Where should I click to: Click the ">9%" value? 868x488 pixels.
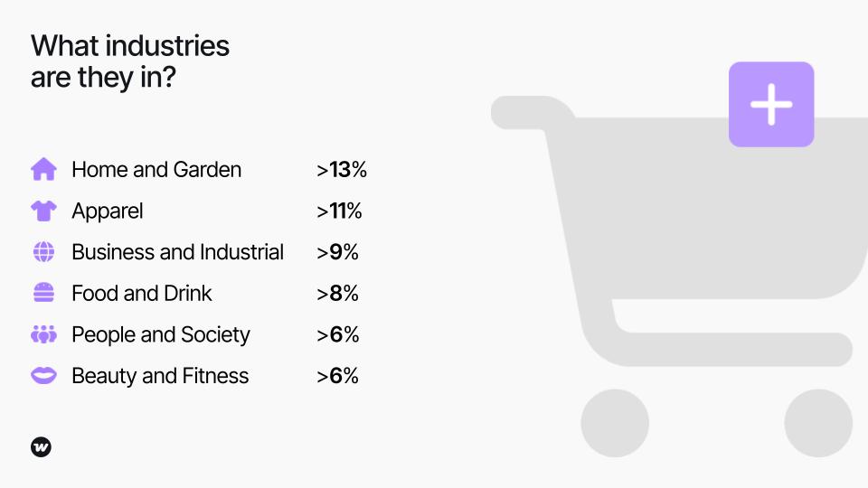pyautogui.click(x=337, y=252)
